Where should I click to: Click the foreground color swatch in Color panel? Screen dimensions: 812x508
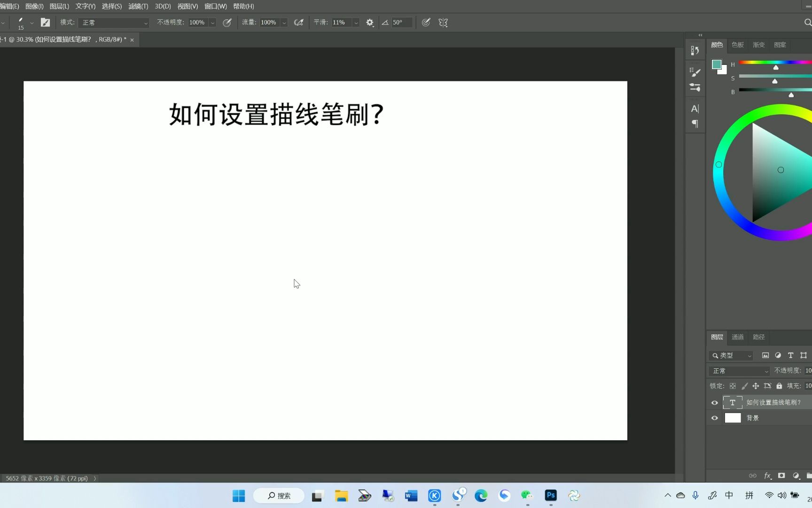[717, 64]
